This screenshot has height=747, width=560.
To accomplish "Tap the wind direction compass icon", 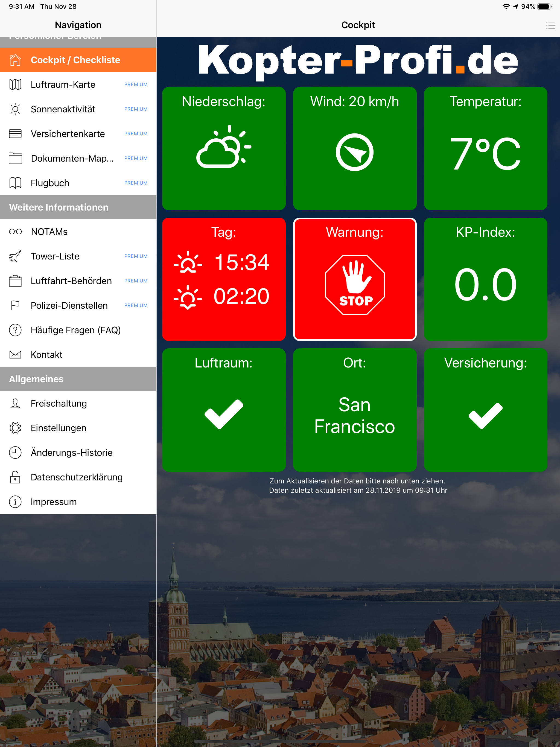I will [x=355, y=152].
